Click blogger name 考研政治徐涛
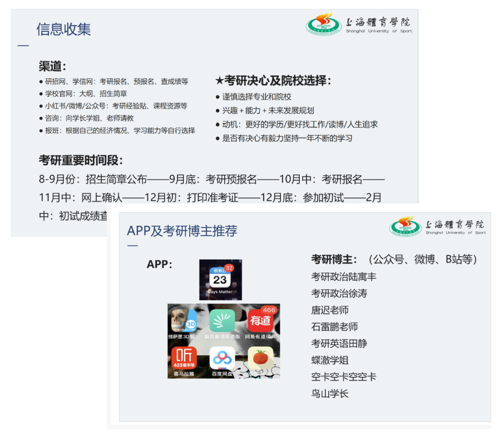504x436 pixels. click(x=339, y=293)
